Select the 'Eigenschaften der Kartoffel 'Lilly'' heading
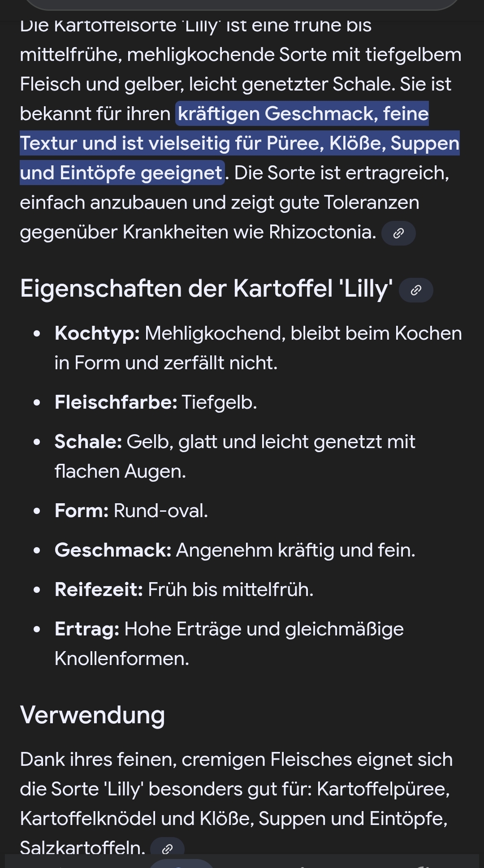 pos(206,289)
